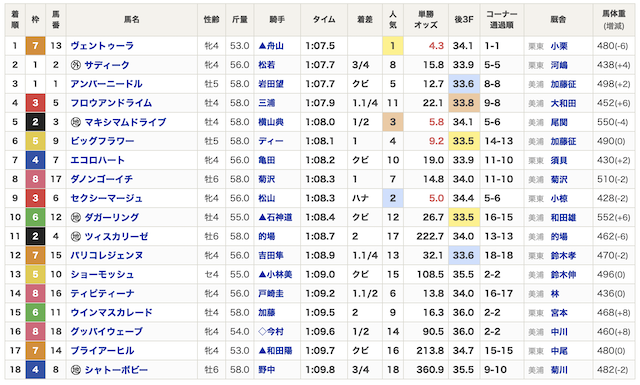The height and width of the screenshot is (385, 640).
Task: Click odds value 222.7 in ツィスカリーゼ row
Action: pyautogui.click(x=430, y=236)
